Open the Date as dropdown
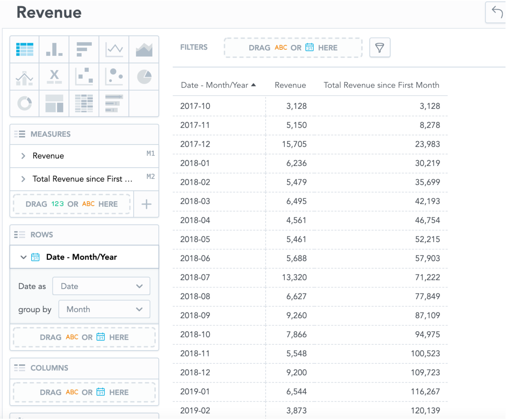The height and width of the screenshot is (420, 509). point(101,286)
